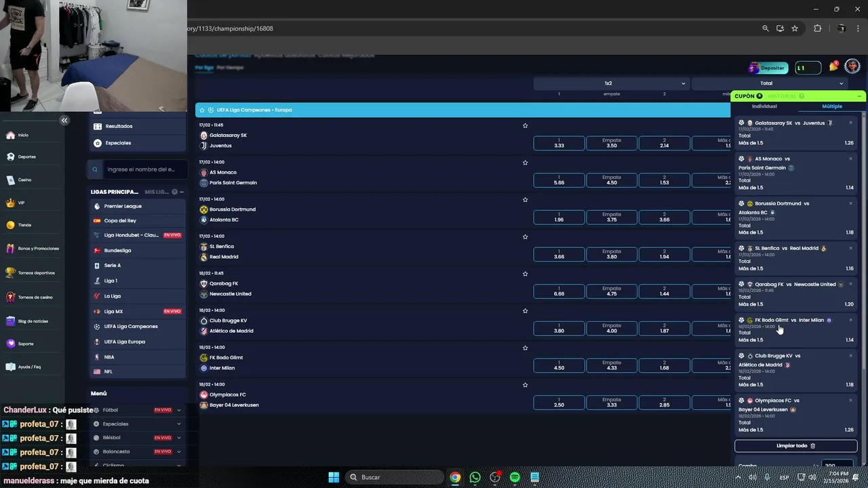Open the Historial tab

pyautogui.click(x=785, y=96)
